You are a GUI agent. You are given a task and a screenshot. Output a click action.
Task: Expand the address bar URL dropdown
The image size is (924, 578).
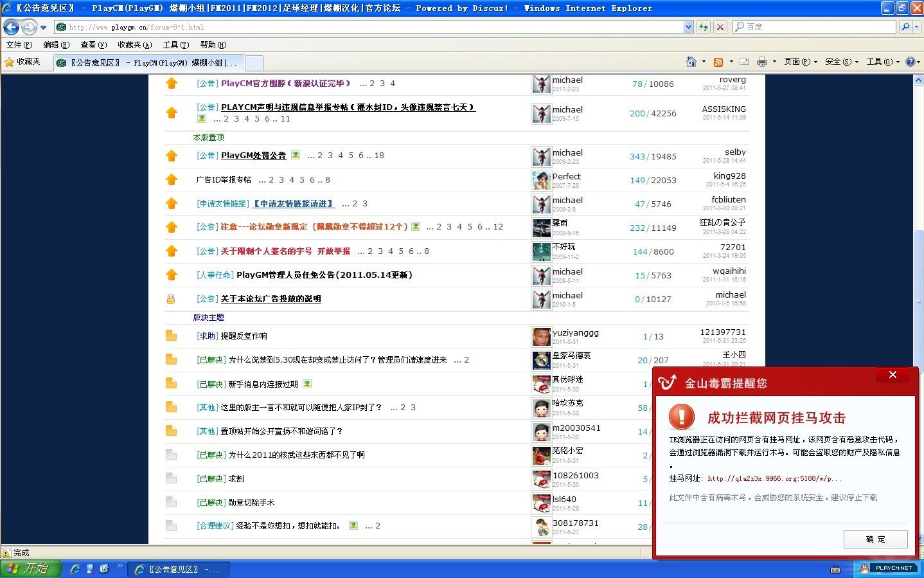(x=688, y=27)
